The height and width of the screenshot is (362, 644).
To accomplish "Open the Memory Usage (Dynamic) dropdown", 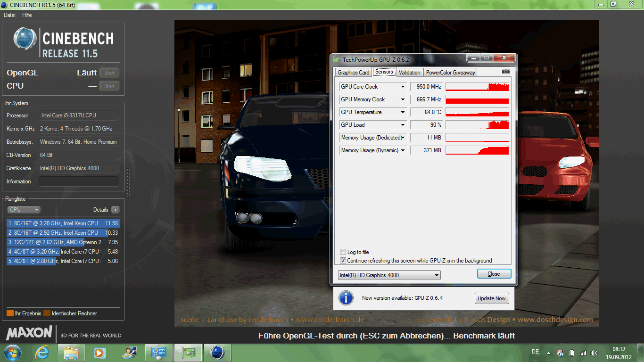I will 403,150.
